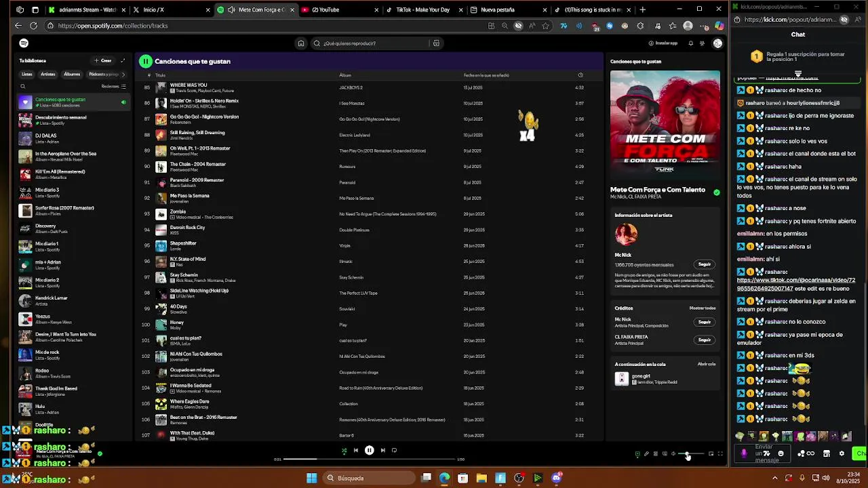
Task: Open the queue icon in the play bar
Action: [656, 453]
